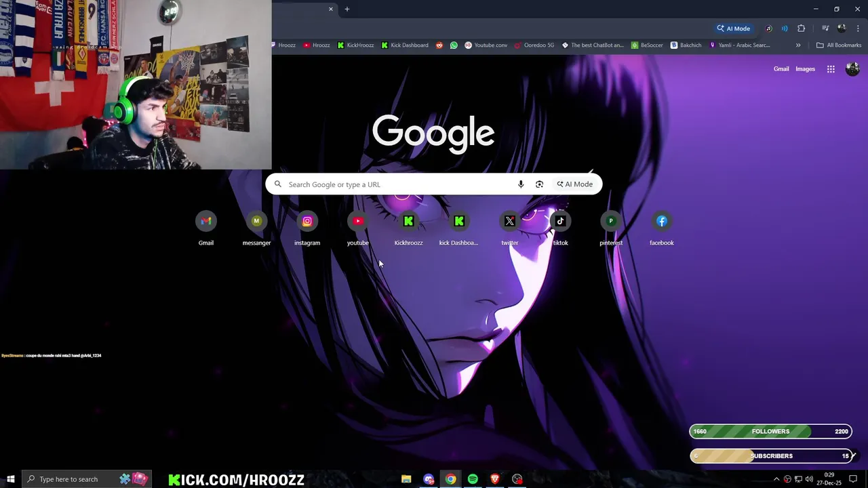Show hidden bookmarks with the double chevron

pos(798,45)
